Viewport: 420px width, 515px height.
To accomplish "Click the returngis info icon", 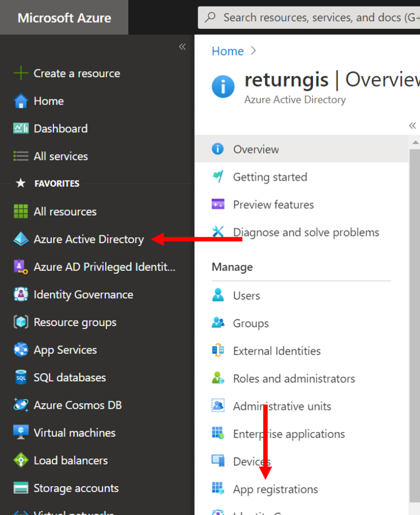I will coord(223,87).
